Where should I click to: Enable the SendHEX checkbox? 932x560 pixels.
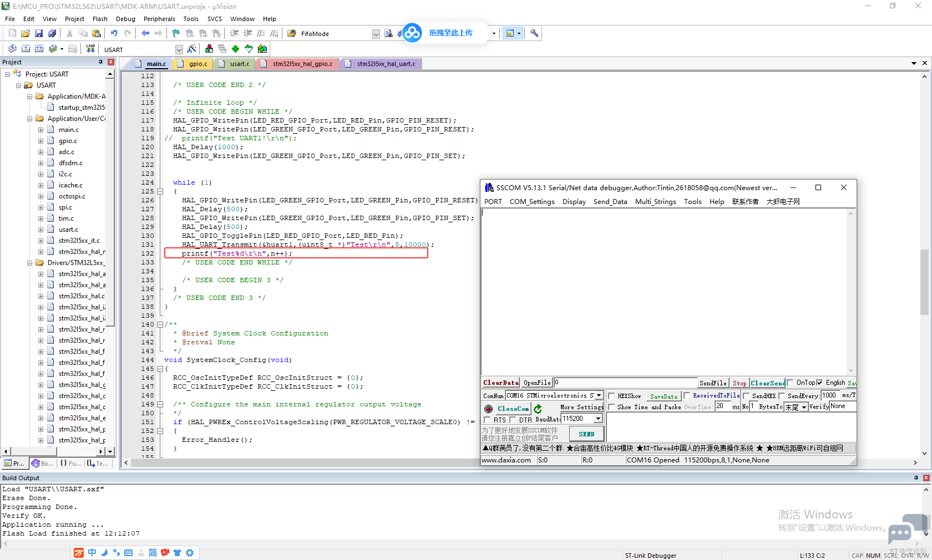(x=746, y=396)
